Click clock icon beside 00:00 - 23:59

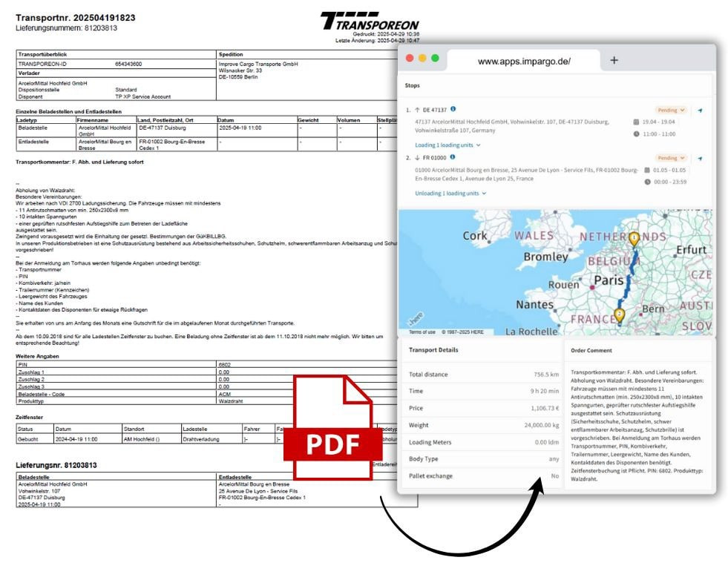tap(647, 182)
